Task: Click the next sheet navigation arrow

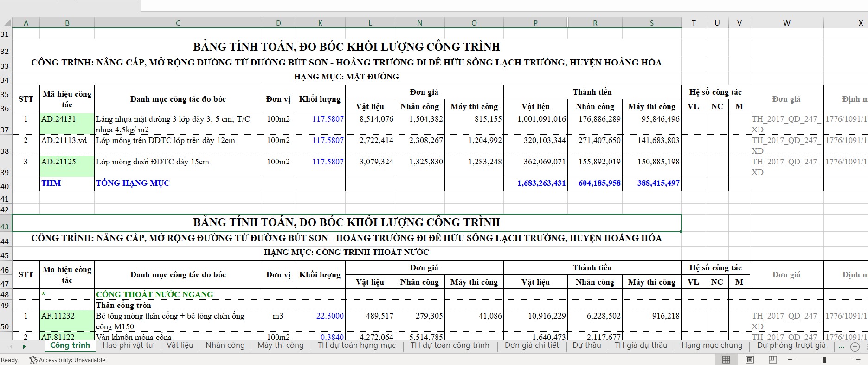Action: [24, 346]
